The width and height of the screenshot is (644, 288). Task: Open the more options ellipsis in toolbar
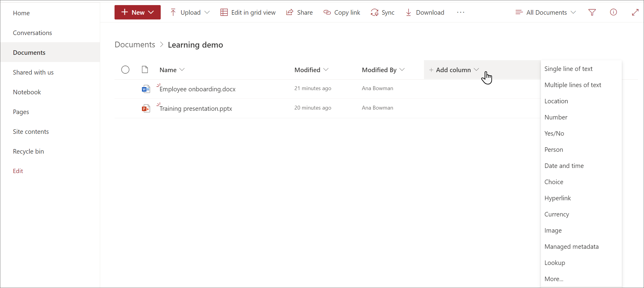(x=461, y=12)
